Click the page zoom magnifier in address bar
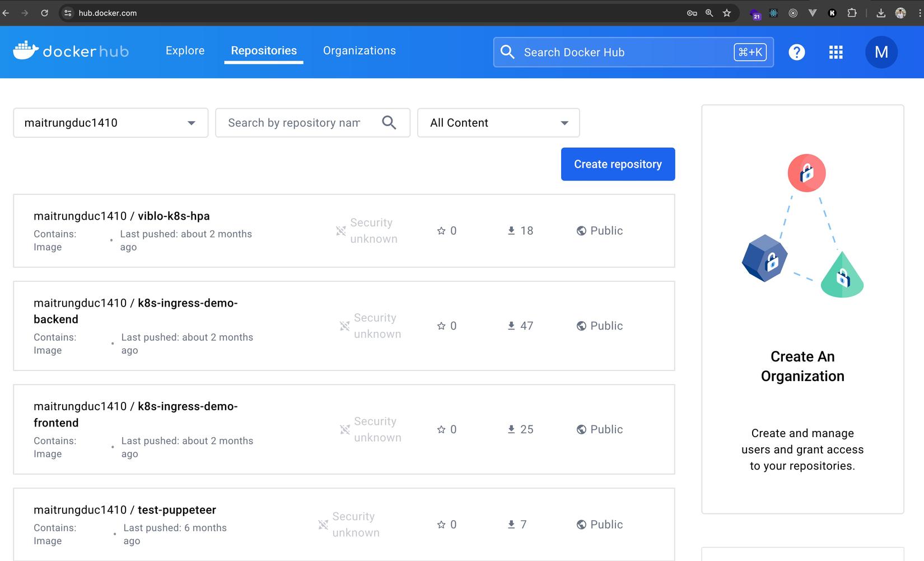The height and width of the screenshot is (561, 924). (710, 13)
